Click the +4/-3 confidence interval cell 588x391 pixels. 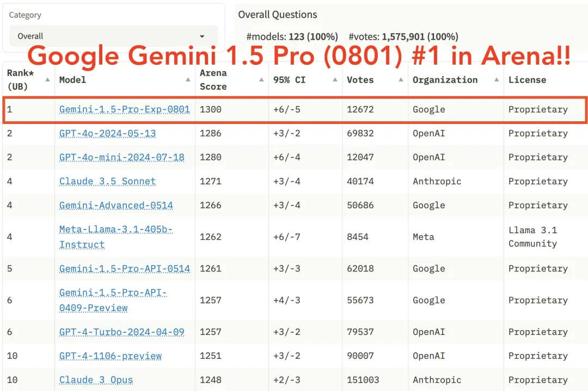[x=287, y=300]
